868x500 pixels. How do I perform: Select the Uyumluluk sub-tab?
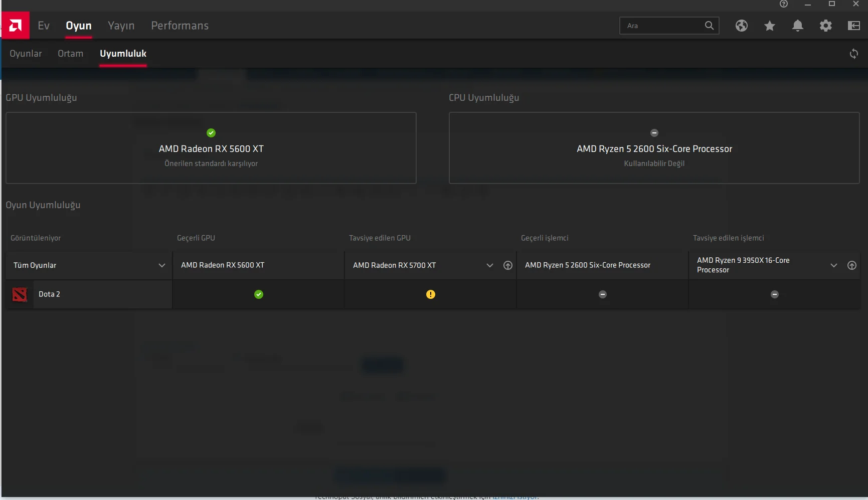point(123,54)
